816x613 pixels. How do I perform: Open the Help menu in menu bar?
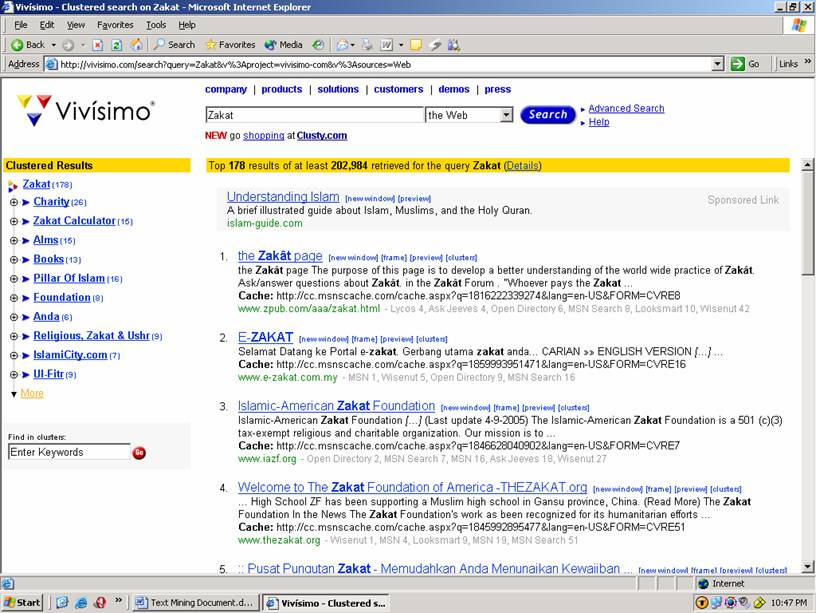[187, 25]
